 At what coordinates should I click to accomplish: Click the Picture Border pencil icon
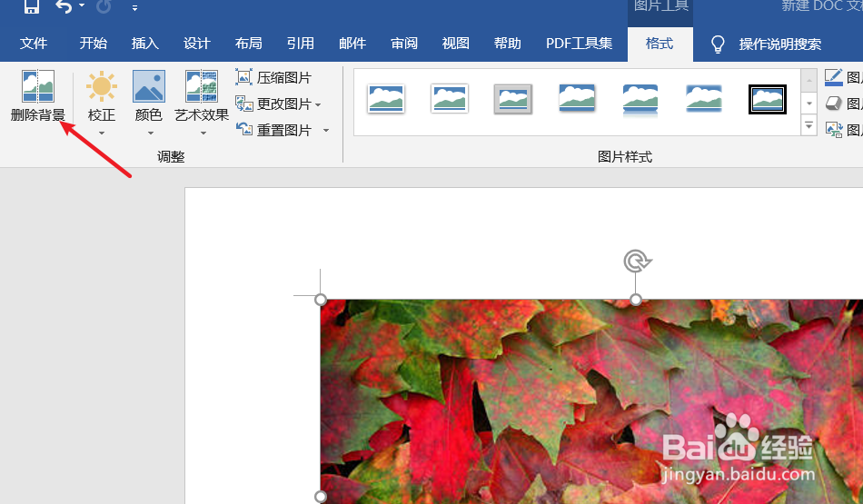click(x=833, y=77)
